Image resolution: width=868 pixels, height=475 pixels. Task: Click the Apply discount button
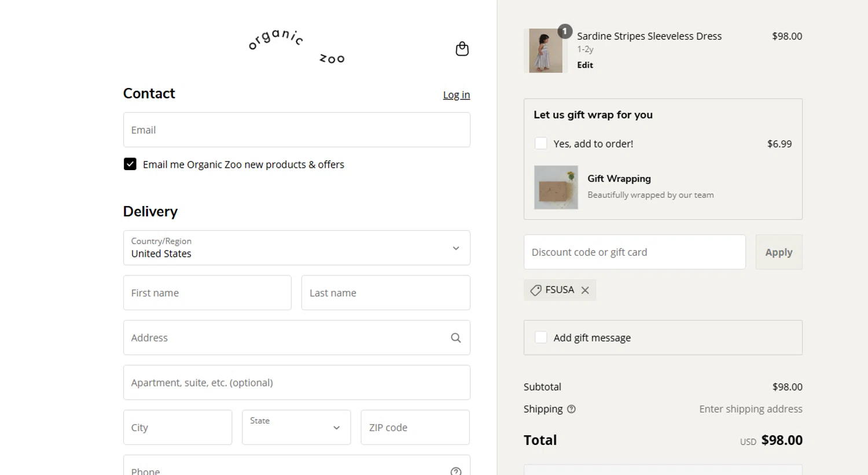[779, 252]
